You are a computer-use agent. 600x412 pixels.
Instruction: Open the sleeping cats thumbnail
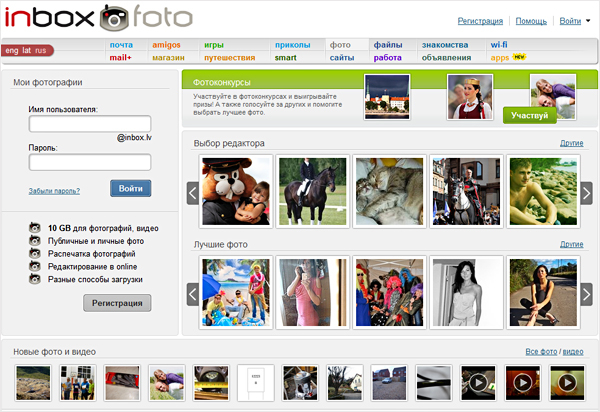390,191
